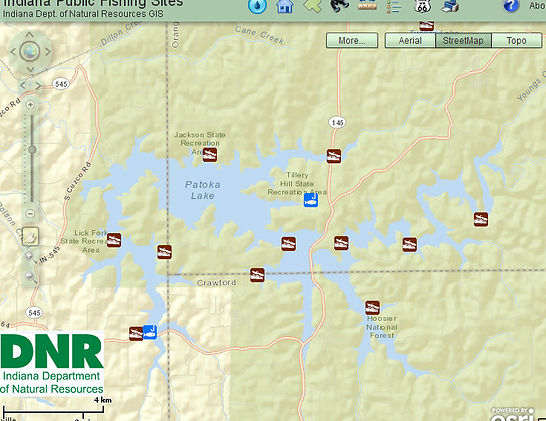The height and width of the screenshot is (421, 546).
Task: Click the More... button
Action: click(x=352, y=40)
